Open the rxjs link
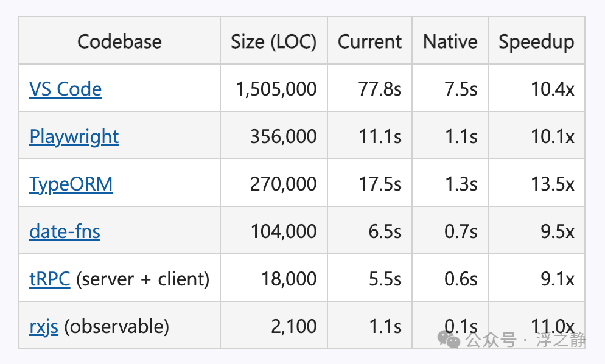Image resolution: width=605 pixels, height=364 pixels. coord(44,327)
